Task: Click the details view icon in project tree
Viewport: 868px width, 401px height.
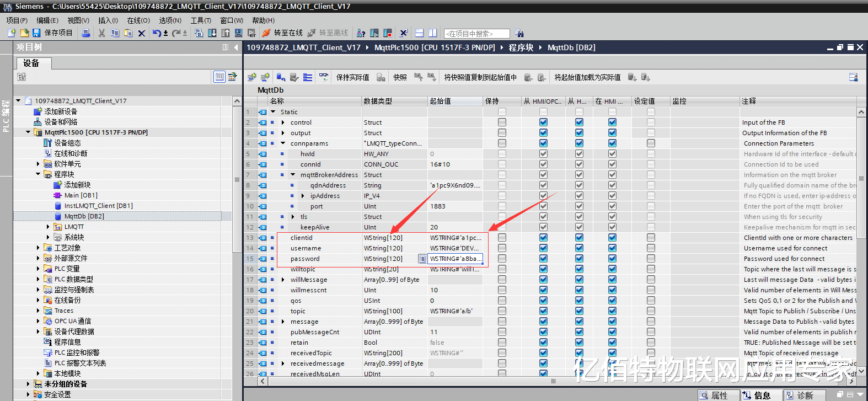Action: pos(219,77)
